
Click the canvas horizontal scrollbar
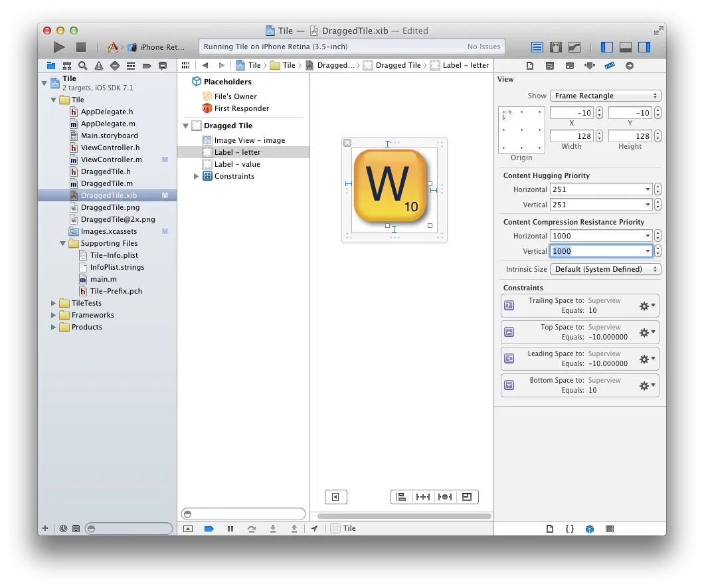[x=404, y=516]
